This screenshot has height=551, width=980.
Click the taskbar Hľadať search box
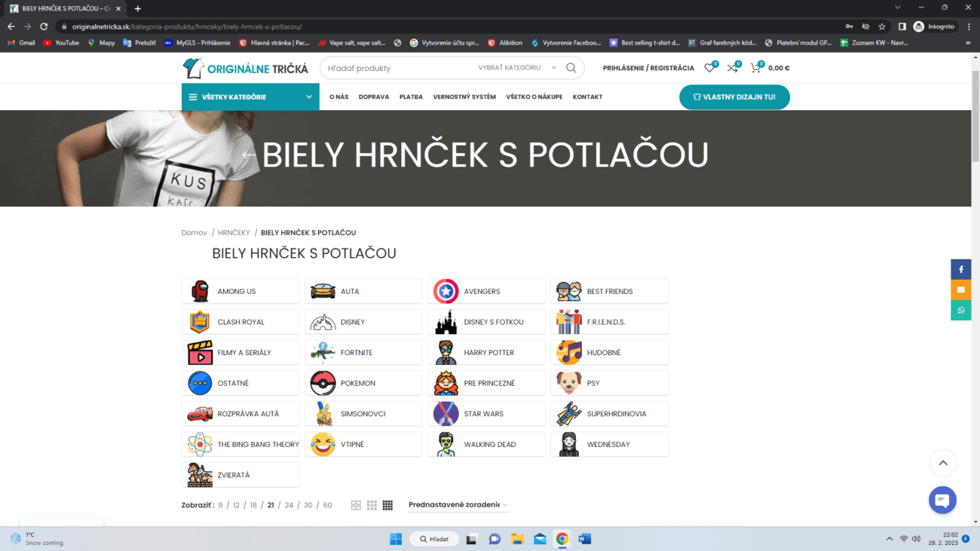434,539
